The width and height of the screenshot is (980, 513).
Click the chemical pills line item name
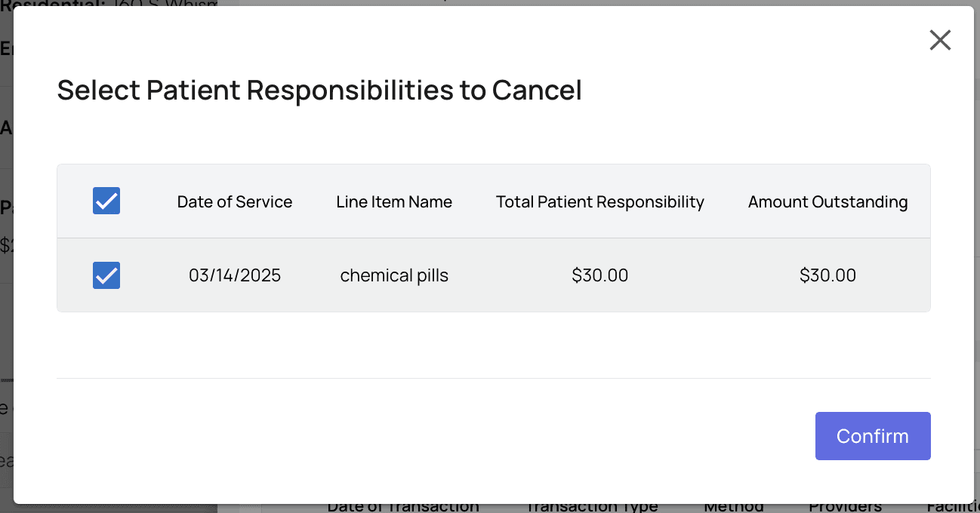[394, 275]
